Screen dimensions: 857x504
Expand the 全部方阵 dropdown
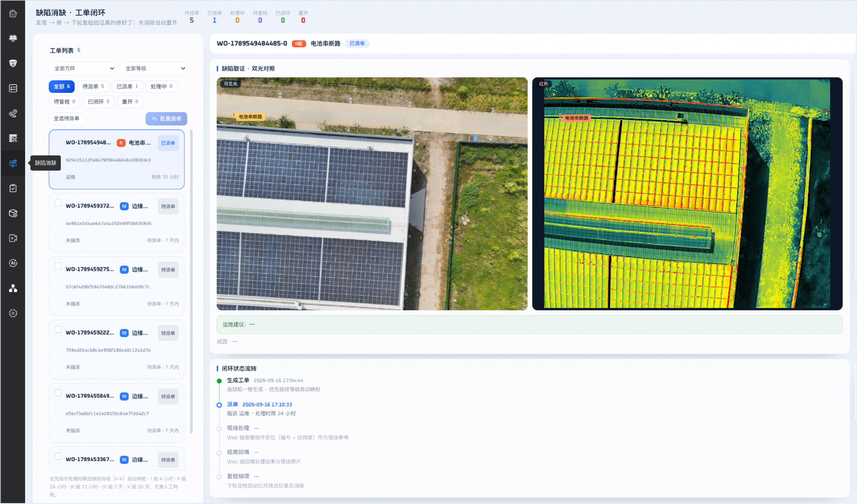pos(83,68)
